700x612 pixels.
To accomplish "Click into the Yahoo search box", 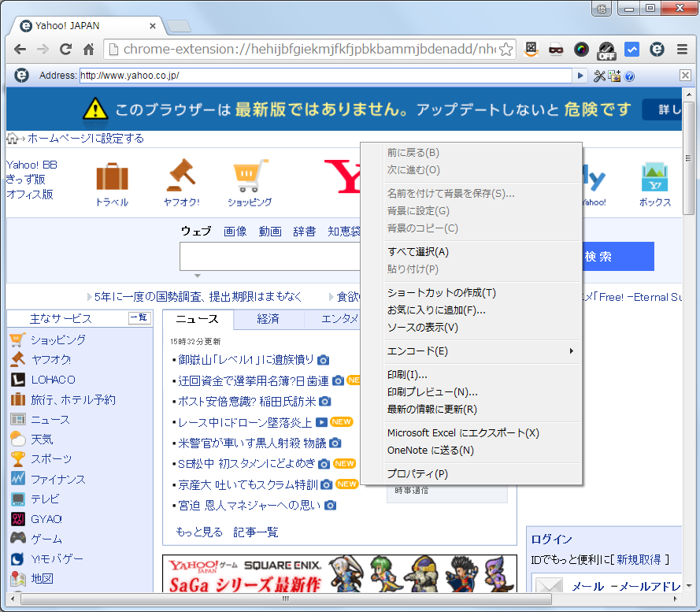I will click(269, 257).
